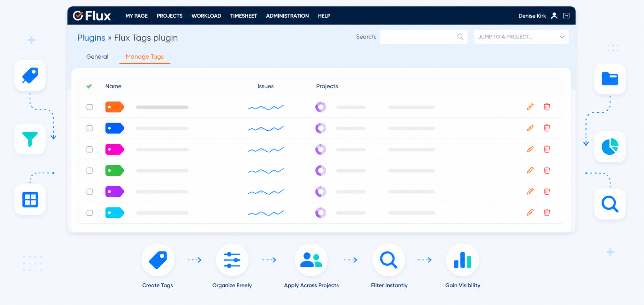Delete the pink tag with trash icon

tap(547, 149)
